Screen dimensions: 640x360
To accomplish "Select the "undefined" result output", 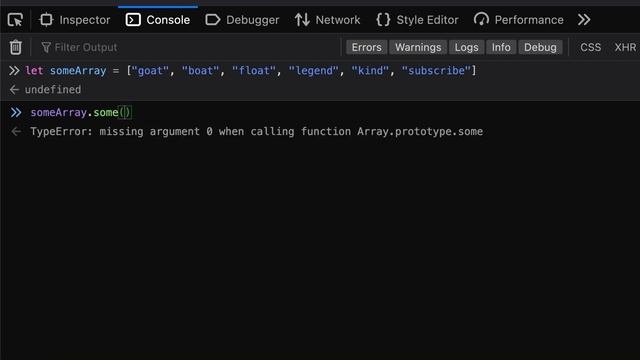I will click(x=53, y=89).
